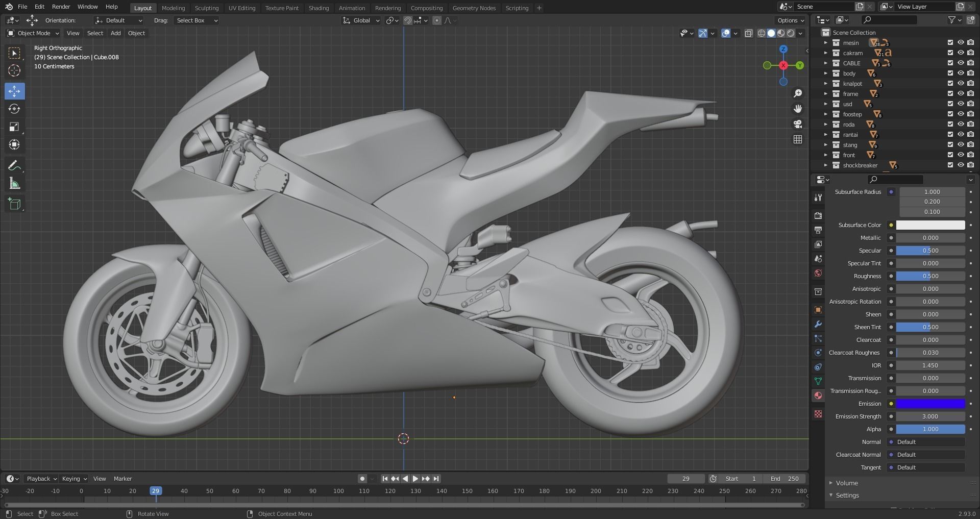Play the animation forward
The width and height of the screenshot is (980, 519).
[x=415, y=479]
